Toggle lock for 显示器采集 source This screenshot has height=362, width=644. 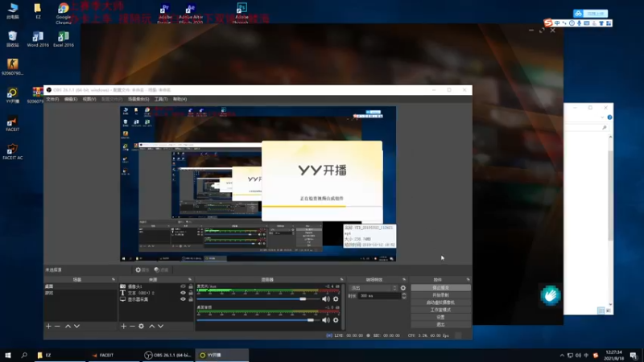click(191, 299)
